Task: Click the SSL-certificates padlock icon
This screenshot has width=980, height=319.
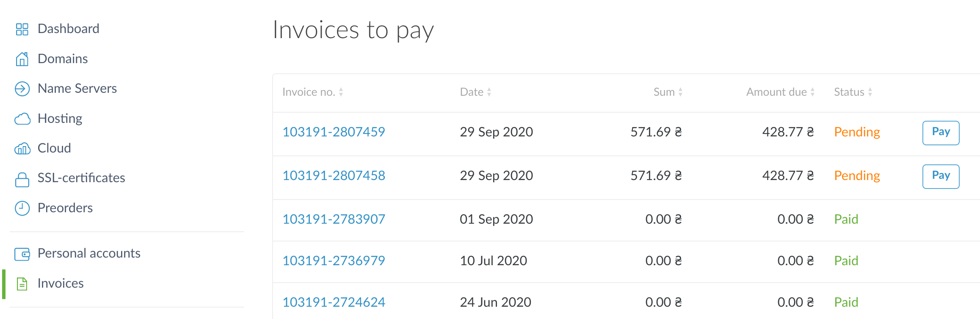Action: pyautogui.click(x=22, y=179)
